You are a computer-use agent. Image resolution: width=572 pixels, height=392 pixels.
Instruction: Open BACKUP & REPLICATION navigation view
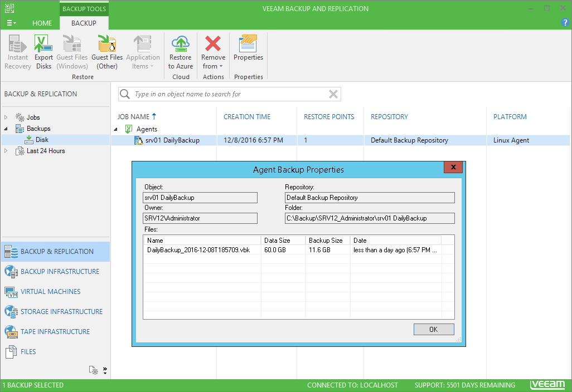pos(55,251)
